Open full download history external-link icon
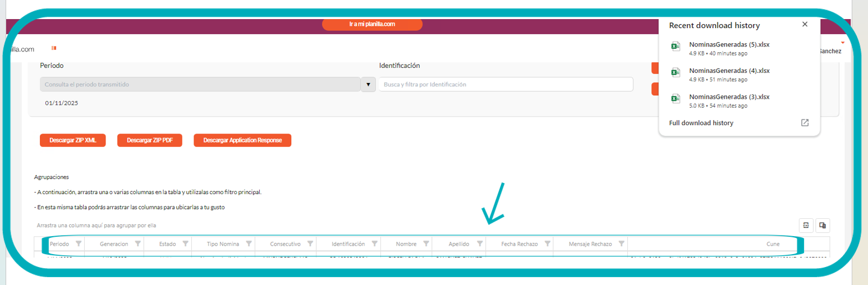 [805, 123]
